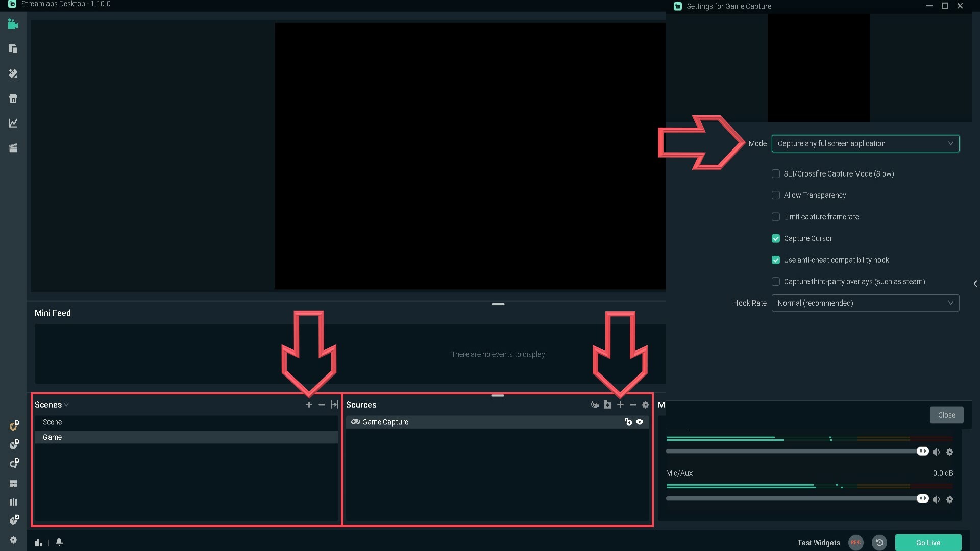Click the Game Capture preview thumbnail in settings

click(x=818, y=68)
